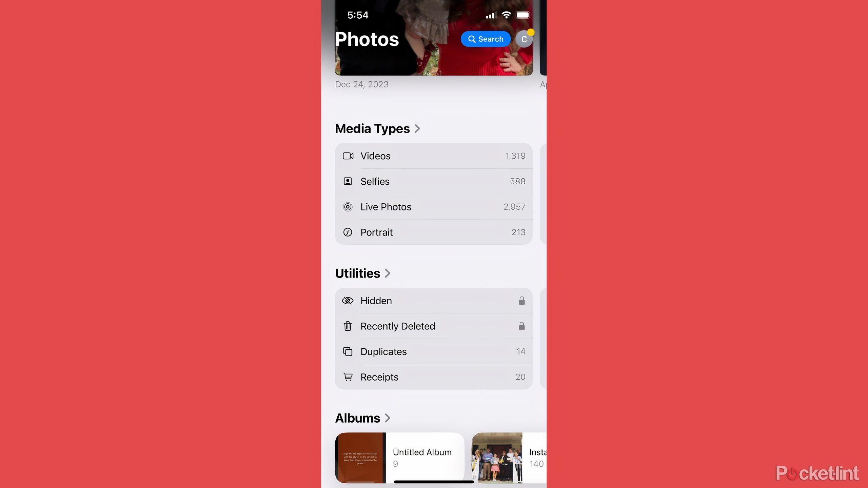The image size is (868, 488).
Task: Tap the Duplicates copy icon
Action: [x=348, y=351]
